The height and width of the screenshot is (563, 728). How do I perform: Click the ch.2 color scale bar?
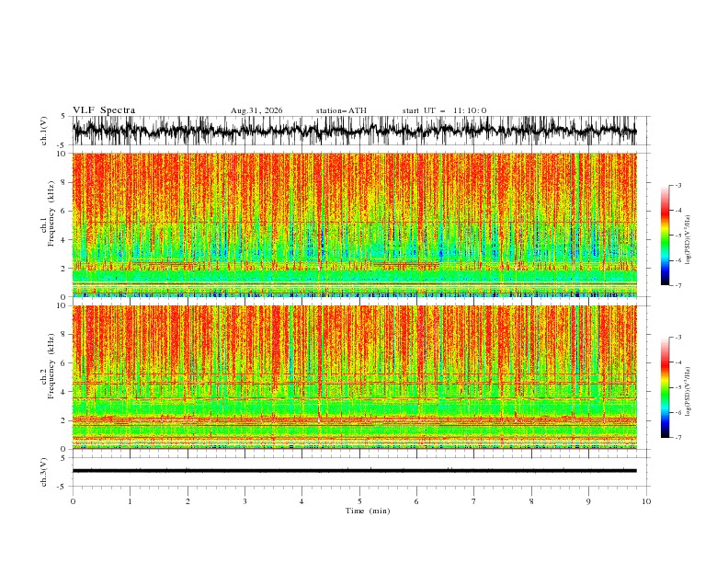coord(665,387)
